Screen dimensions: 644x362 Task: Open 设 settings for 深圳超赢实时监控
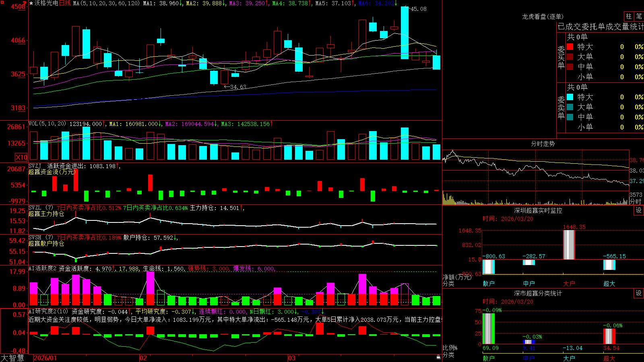[x=638, y=210]
